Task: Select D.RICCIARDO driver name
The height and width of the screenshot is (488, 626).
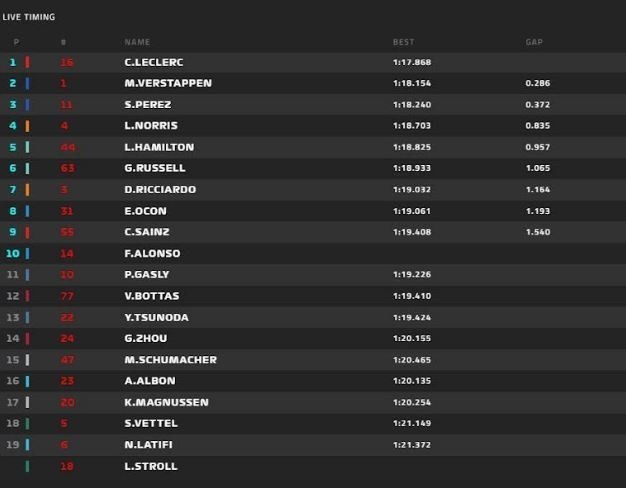Action: (160, 189)
